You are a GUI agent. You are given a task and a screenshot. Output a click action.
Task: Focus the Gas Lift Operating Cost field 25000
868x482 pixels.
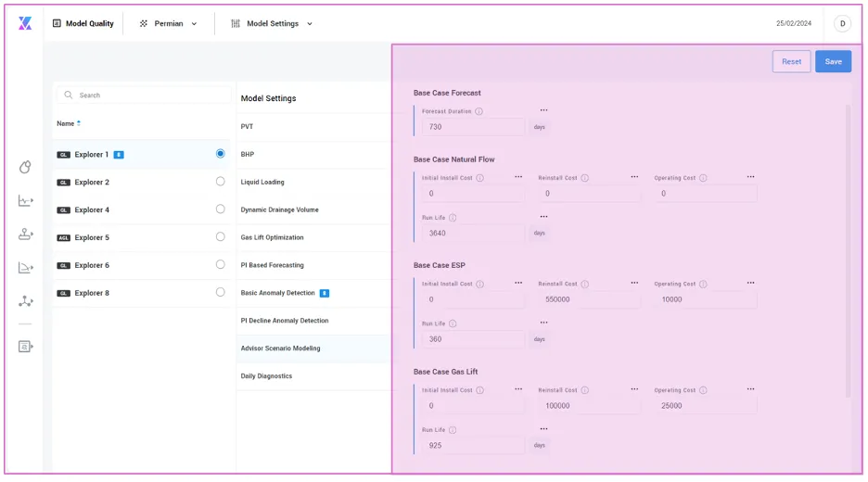[x=705, y=406]
